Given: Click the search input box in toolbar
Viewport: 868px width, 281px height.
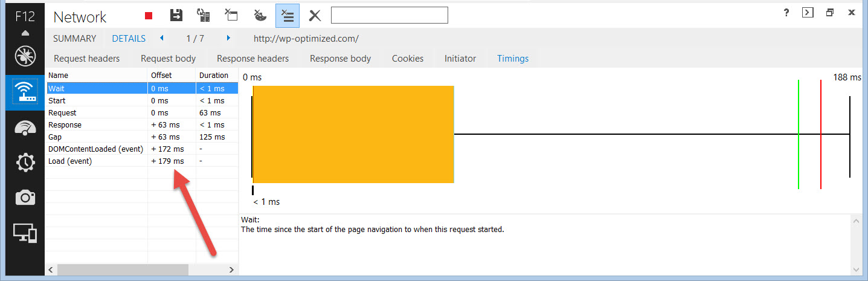Looking at the screenshot, I should tap(390, 15).
